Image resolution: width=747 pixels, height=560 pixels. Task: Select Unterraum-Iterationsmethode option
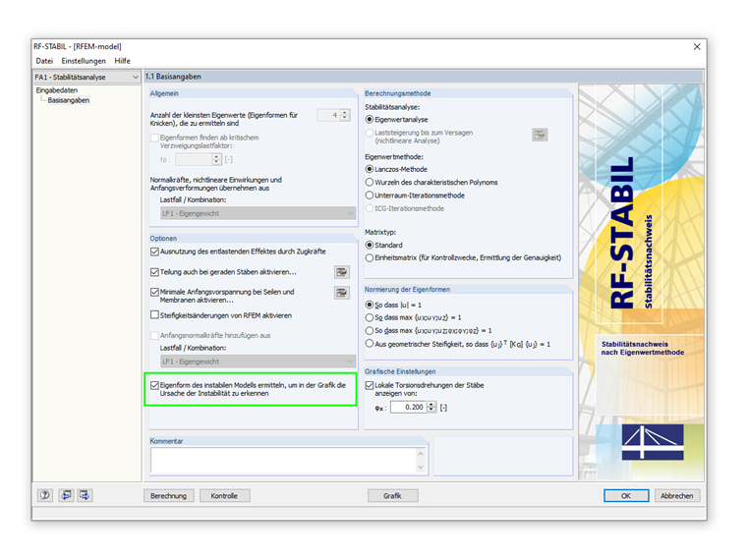tap(370, 196)
